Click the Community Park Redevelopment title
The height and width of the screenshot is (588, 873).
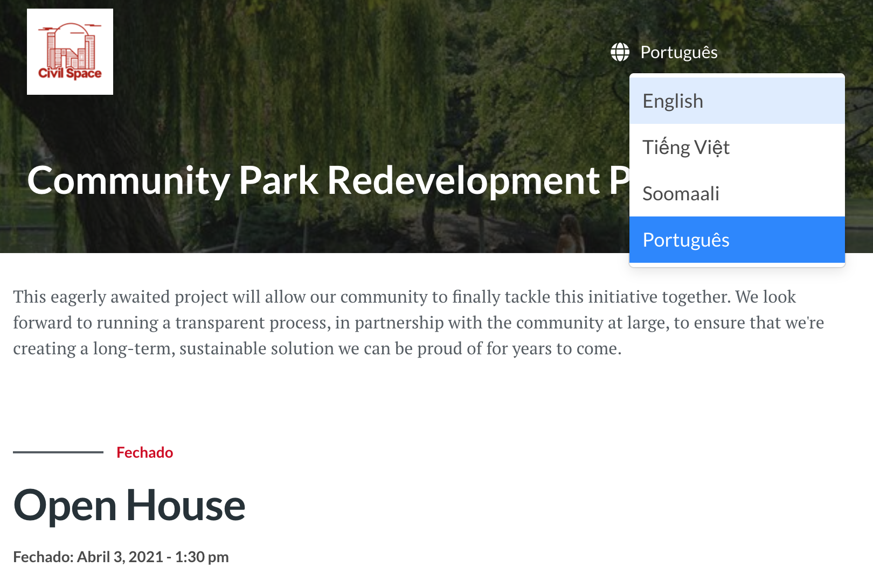point(328,180)
